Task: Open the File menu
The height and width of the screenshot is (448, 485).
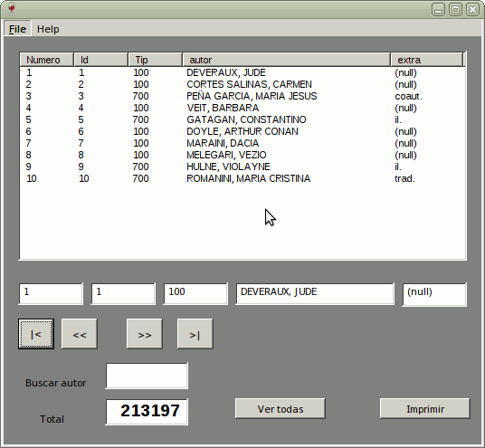Action: [x=17, y=29]
